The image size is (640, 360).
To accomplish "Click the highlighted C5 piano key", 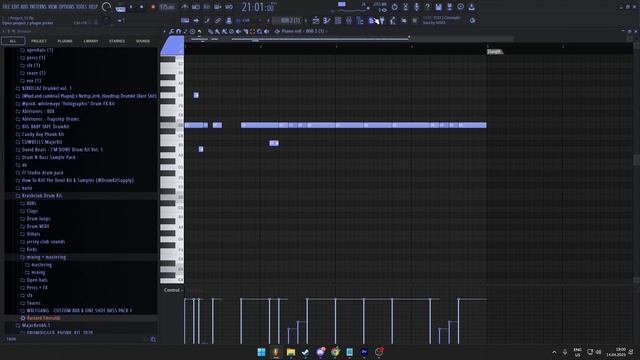I will pyautogui.click(x=172, y=125).
